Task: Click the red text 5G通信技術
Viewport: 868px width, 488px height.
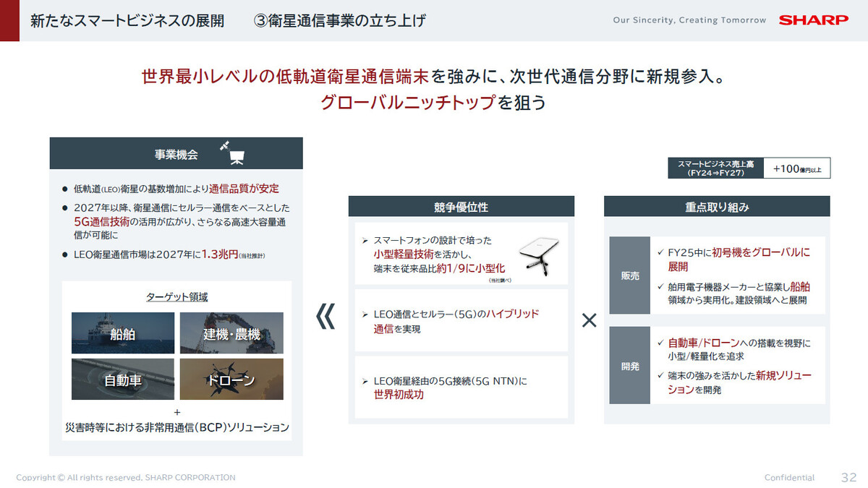Action: [x=101, y=222]
